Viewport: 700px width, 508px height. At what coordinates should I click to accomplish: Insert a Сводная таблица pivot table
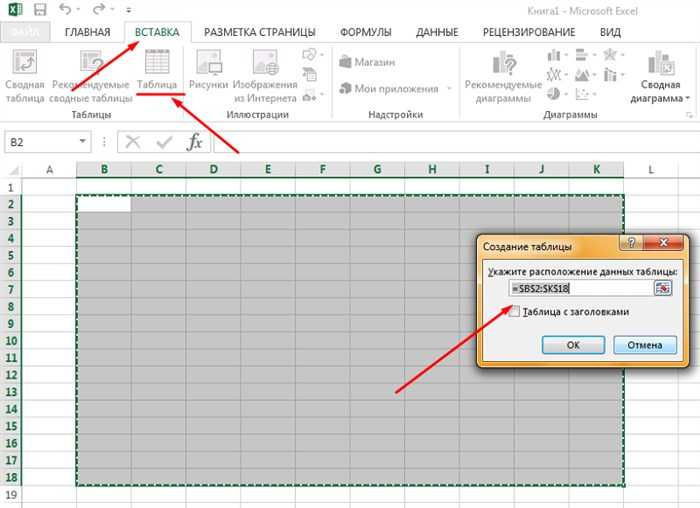coord(25,76)
